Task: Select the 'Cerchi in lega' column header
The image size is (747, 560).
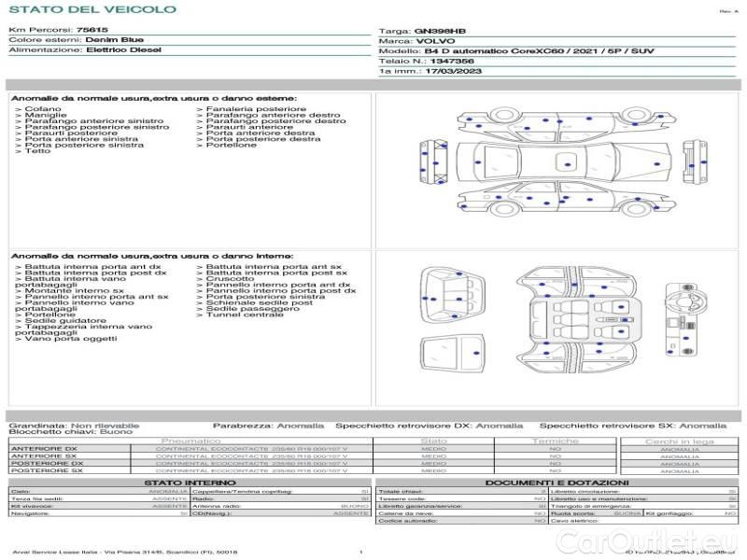Action: coord(679,441)
